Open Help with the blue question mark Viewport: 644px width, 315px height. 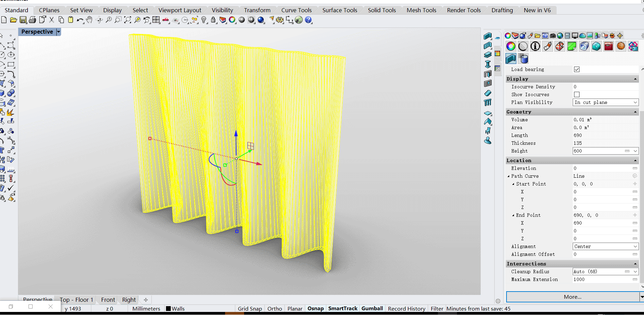(308, 20)
